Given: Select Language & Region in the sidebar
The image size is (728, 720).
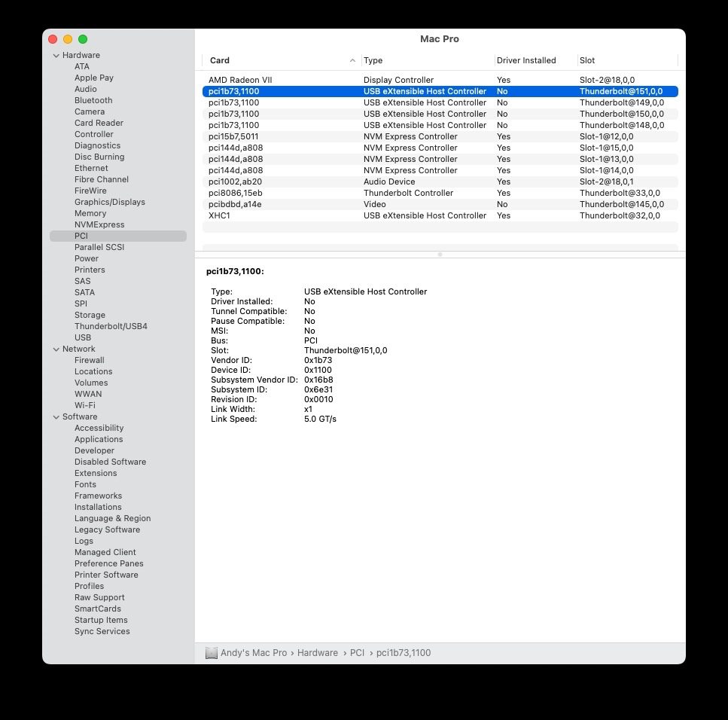Looking at the screenshot, I should (112, 518).
